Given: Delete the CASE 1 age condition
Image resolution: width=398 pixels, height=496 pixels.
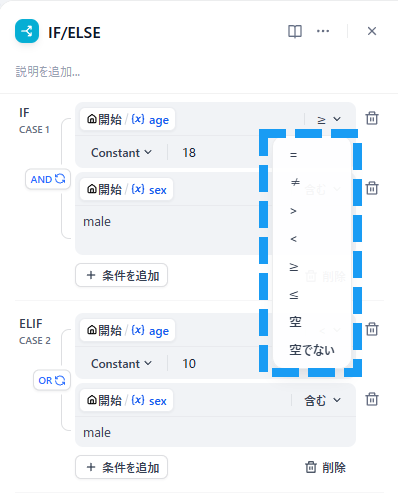Looking at the screenshot, I should [x=372, y=118].
